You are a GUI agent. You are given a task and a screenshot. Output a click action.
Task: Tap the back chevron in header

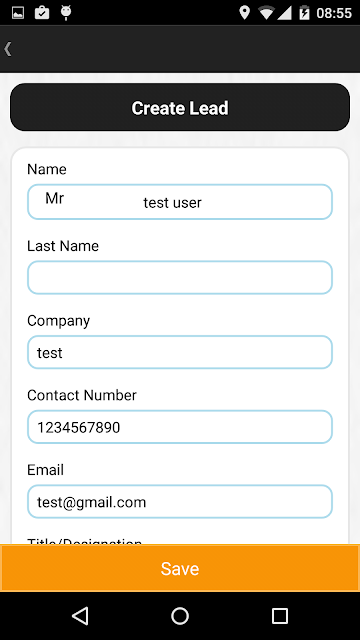[7, 49]
